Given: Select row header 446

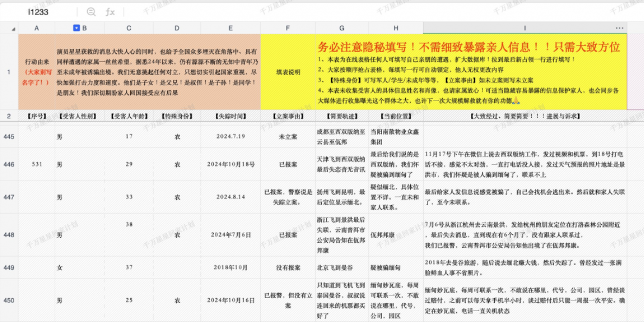Looking at the screenshot, I should 9,164.
